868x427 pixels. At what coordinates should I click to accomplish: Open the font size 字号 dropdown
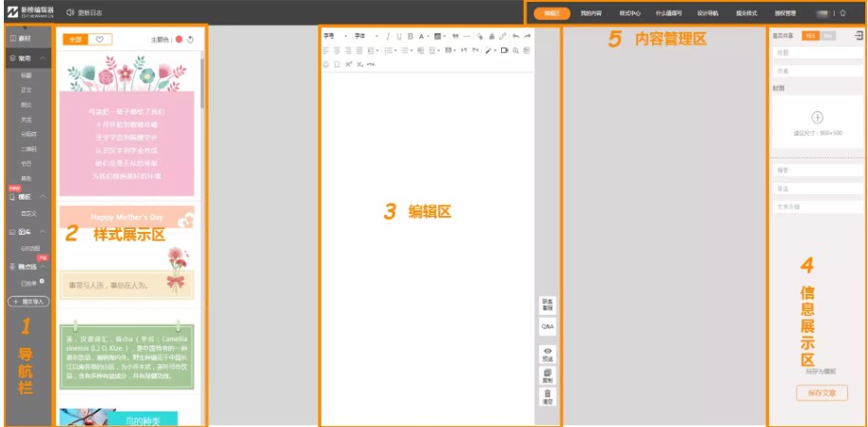(x=336, y=36)
